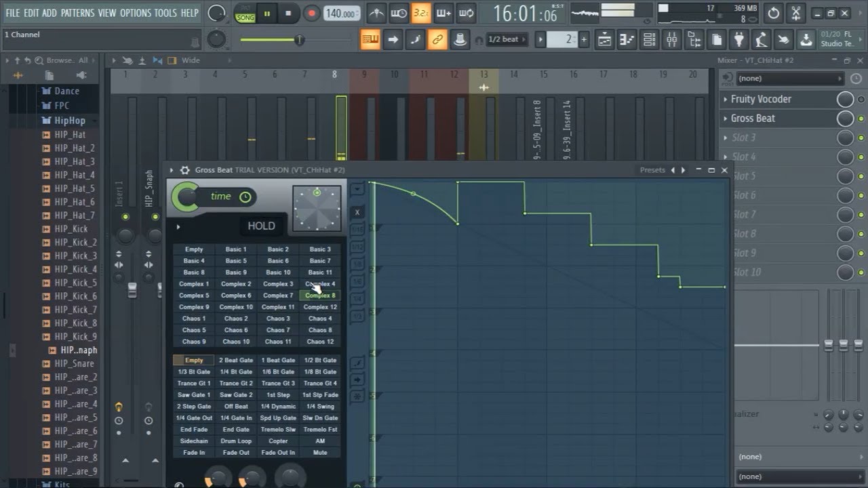Select mixer track 13 header
The width and height of the screenshot is (868, 488).
[484, 75]
